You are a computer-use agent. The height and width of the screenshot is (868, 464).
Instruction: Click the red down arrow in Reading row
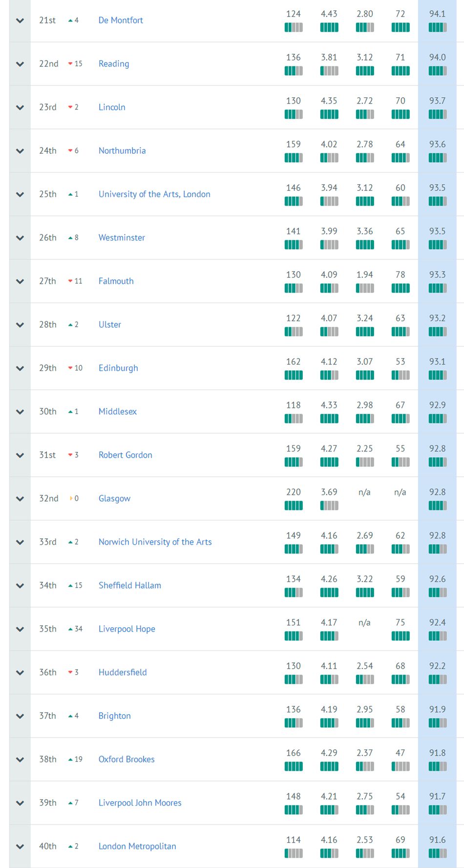coord(70,64)
